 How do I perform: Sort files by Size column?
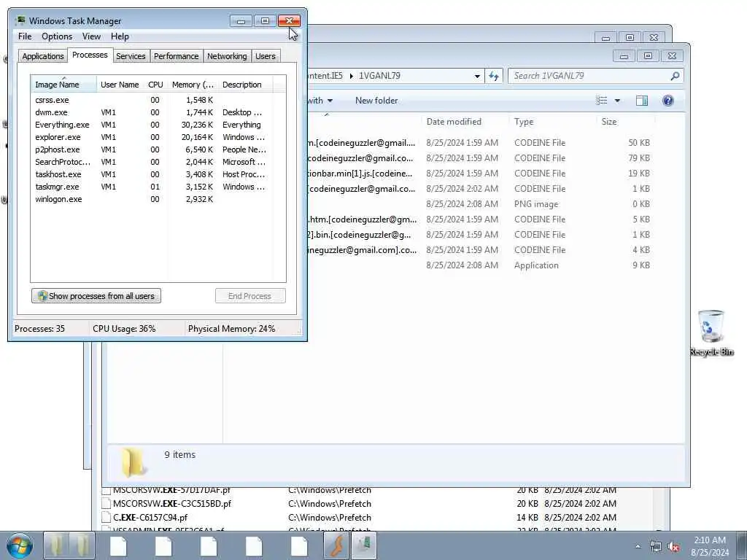coord(625,122)
